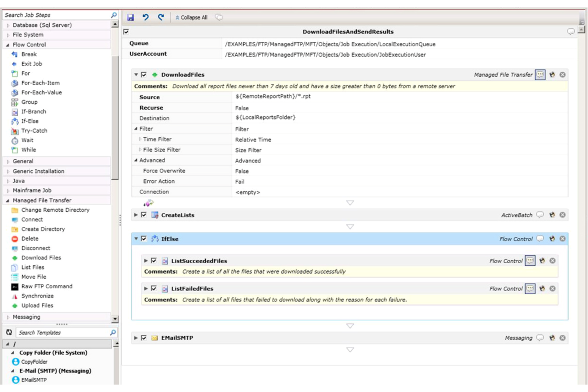Collapse the Filter property group
This screenshot has width=588, height=392.
coord(136,129)
